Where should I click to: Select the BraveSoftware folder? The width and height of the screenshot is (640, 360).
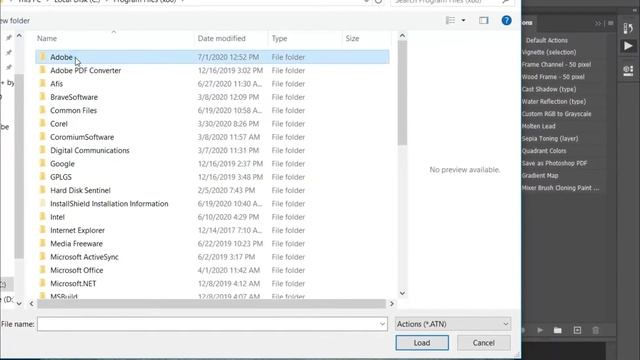[x=74, y=97]
